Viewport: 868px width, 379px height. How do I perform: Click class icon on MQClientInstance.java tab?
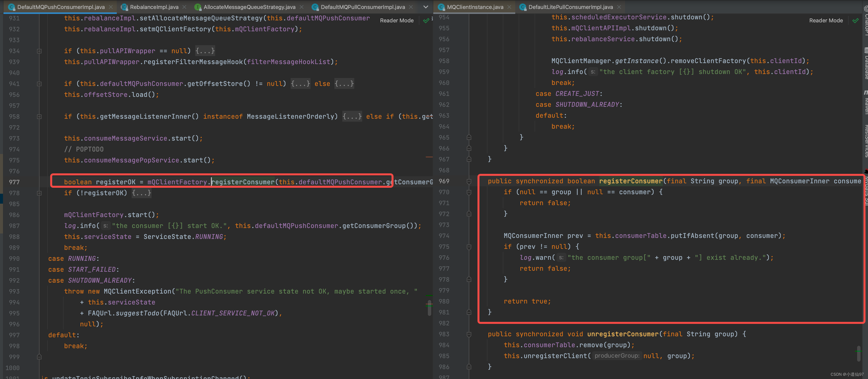441,7
